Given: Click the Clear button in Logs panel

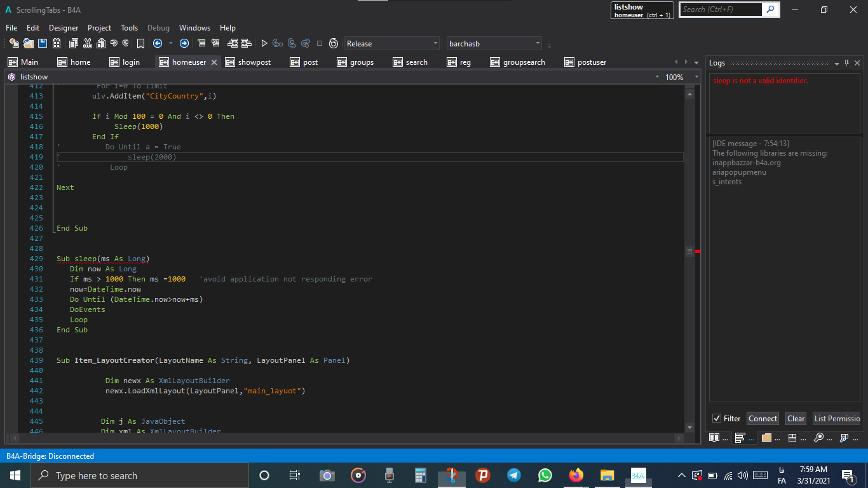Looking at the screenshot, I should click(x=796, y=418).
